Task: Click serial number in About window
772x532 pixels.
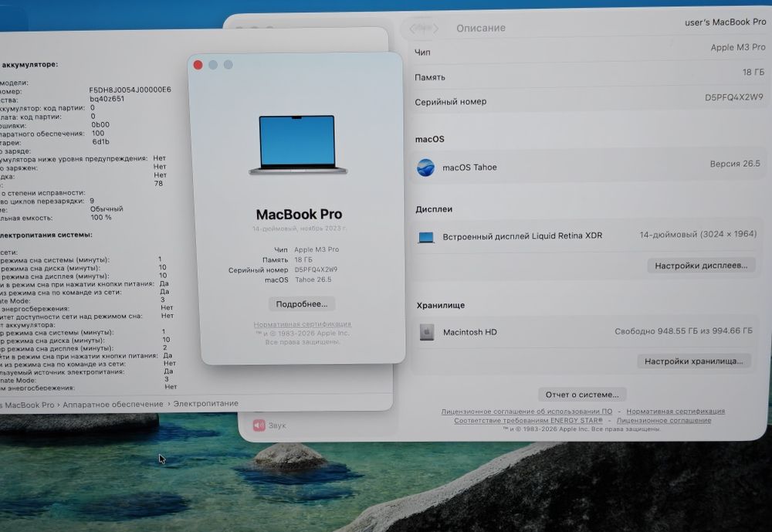Action: tap(316, 270)
